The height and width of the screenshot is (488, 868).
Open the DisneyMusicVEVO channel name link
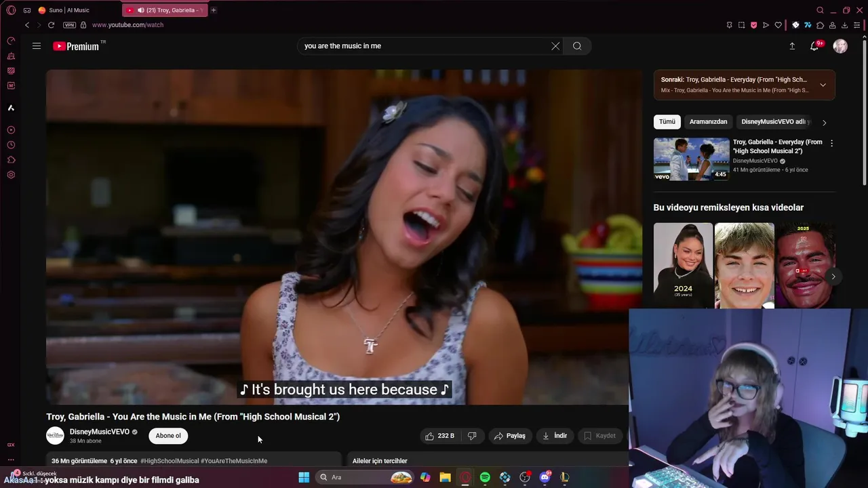[99, 432]
